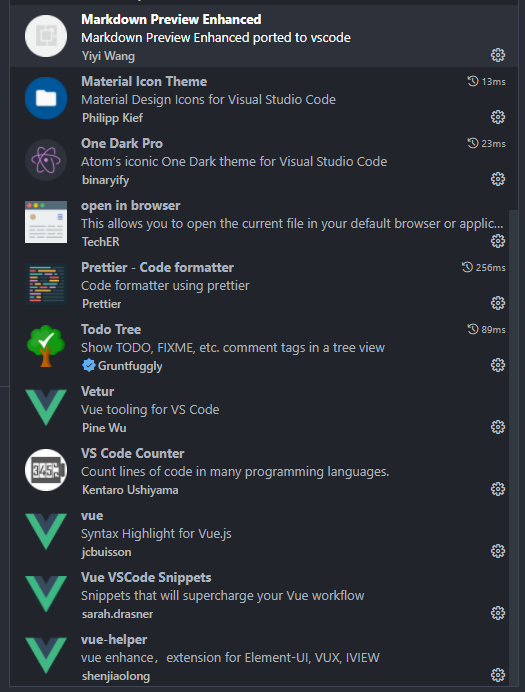Open gear menu for One Dark Pro
The width and height of the screenshot is (525, 692).
[498, 179]
